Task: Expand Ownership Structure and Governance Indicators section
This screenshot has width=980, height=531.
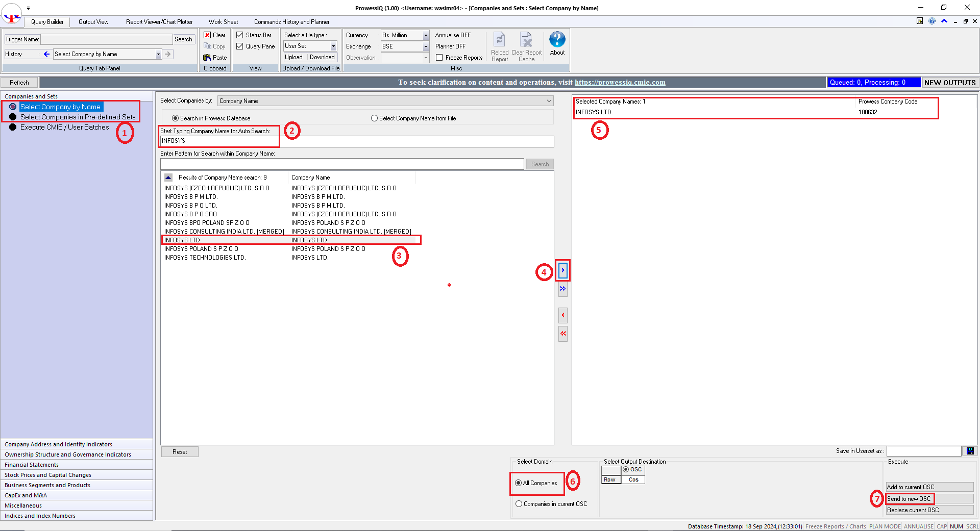Action: tap(77, 454)
